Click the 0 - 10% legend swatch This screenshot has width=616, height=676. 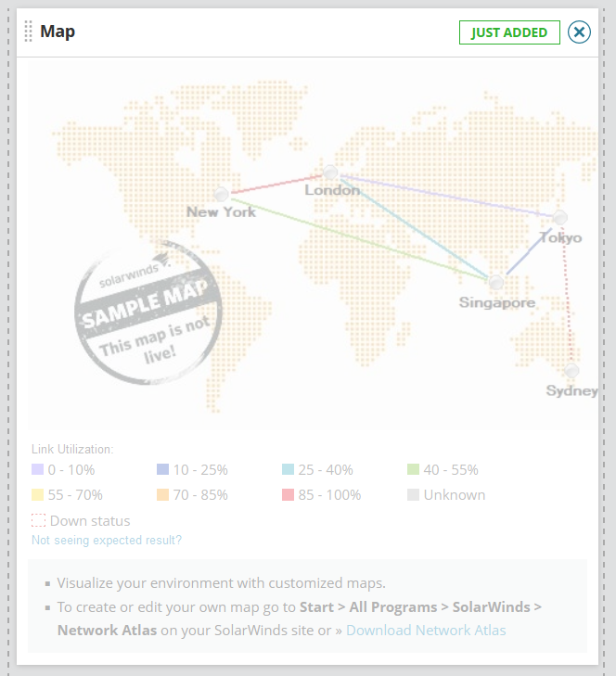click(38, 470)
